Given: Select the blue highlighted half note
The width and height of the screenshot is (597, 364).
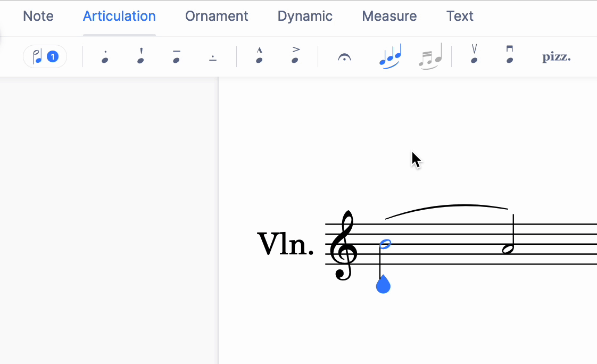Looking at the screenshot, I should [384, 245].
